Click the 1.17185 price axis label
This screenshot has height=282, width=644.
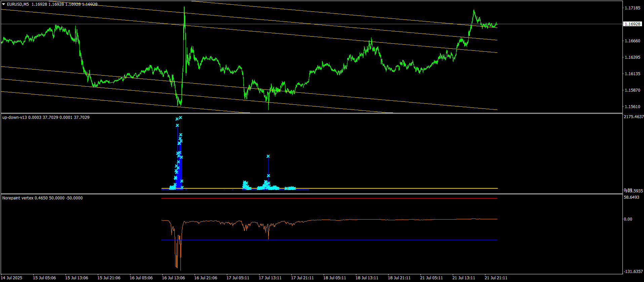tap(632, 8)
